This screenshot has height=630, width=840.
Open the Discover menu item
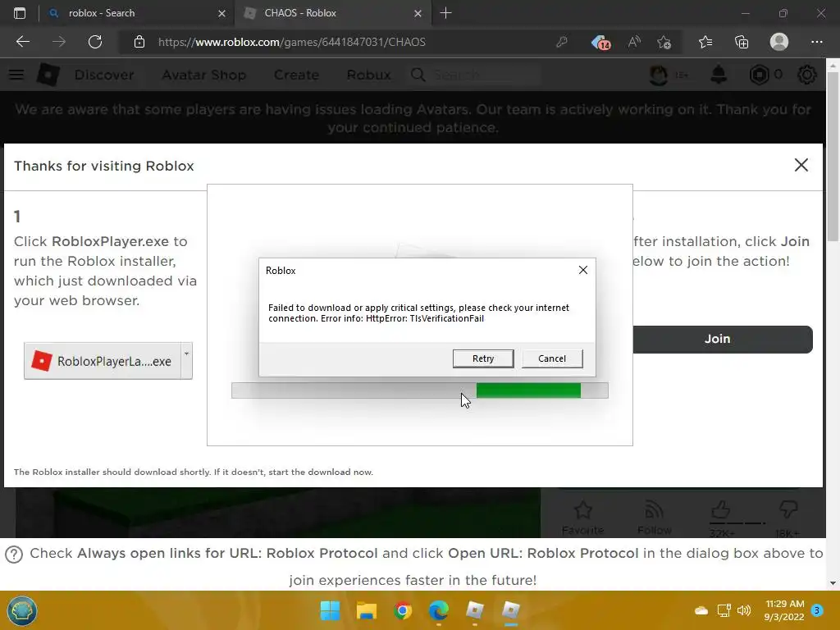click(x=104, y=75)
